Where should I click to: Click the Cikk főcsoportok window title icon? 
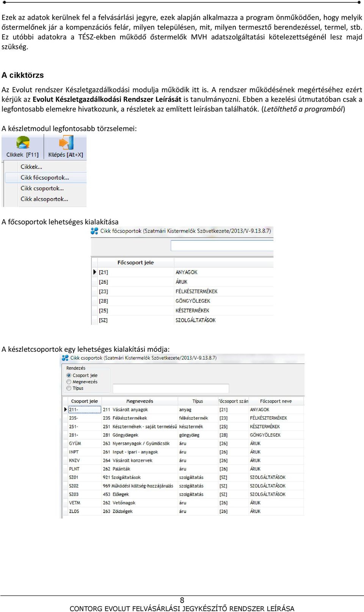click(94, 231)
